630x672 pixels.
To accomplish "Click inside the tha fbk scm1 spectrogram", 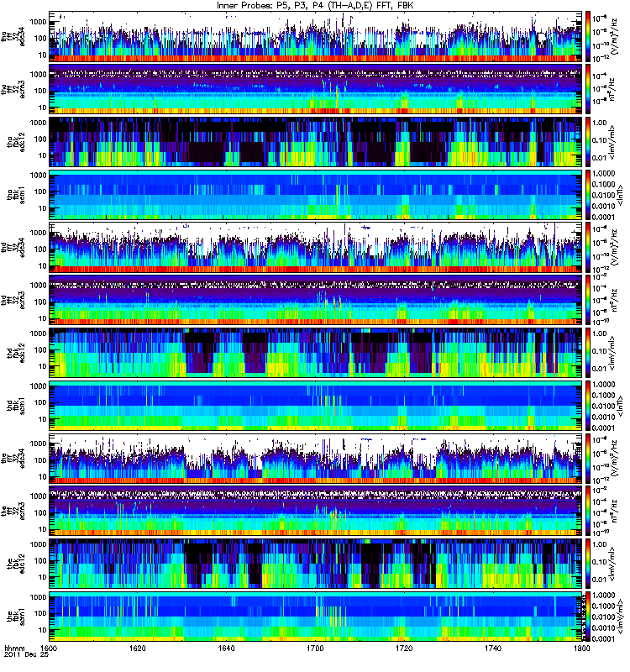I will tap(315, 195).
